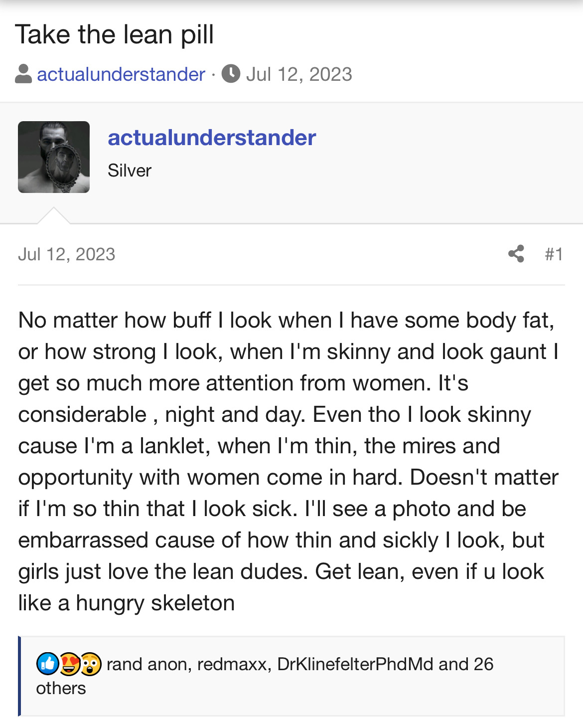Open actualunderstander's avatar image
The width and height of the screenshot is (583, 728).
coord(54,157)
